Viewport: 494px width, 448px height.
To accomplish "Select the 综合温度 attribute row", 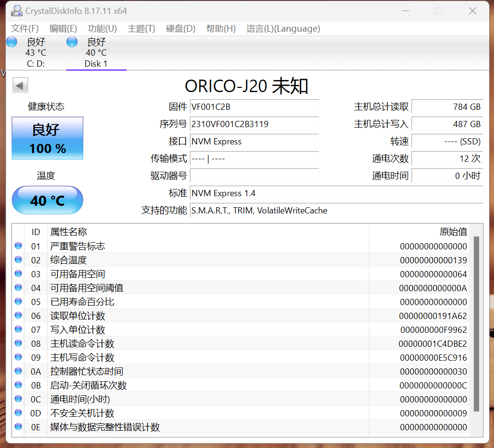I will point(241,260).
